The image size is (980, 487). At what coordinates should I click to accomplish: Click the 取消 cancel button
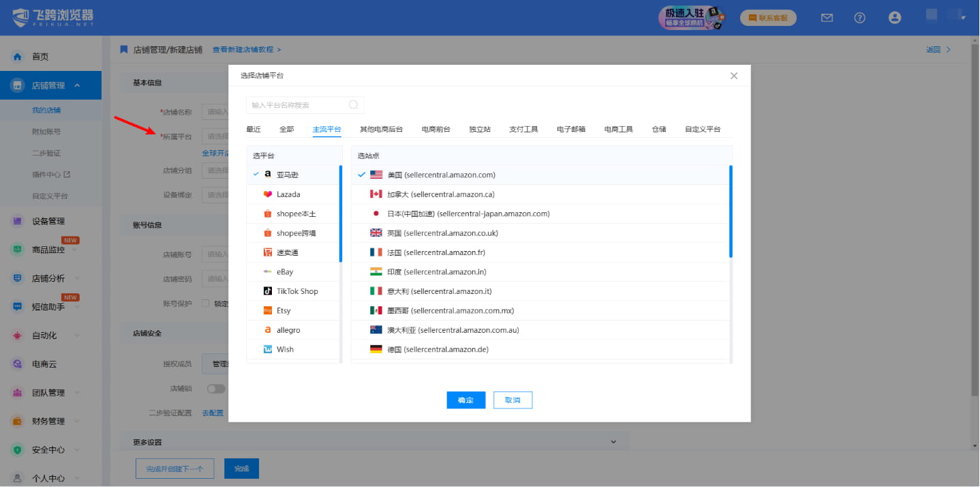tap(512, 400)
